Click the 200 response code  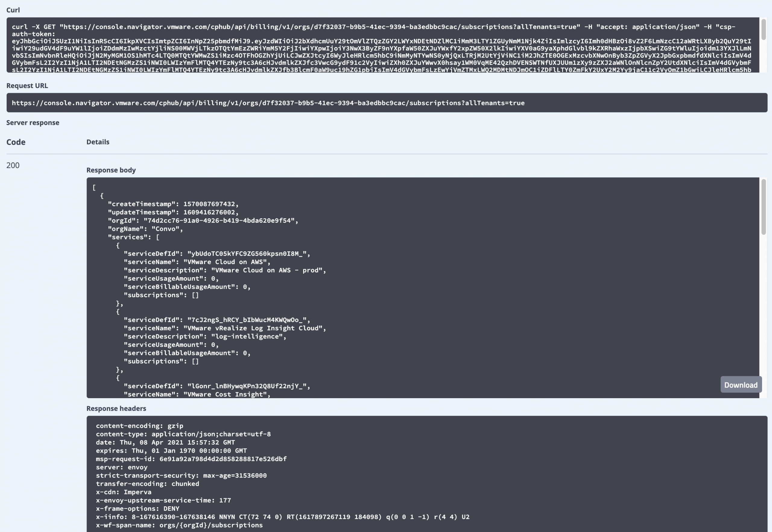(13, 165)
